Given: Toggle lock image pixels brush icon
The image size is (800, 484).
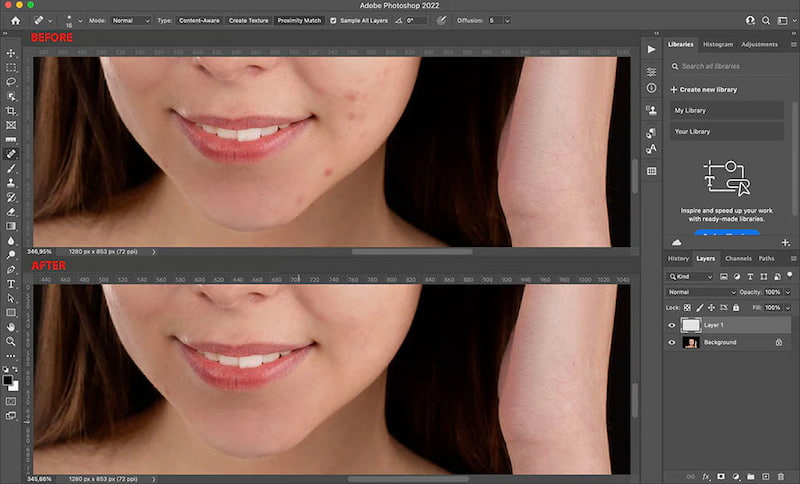Looking at the screenshot, I should [x=699, y=308].
